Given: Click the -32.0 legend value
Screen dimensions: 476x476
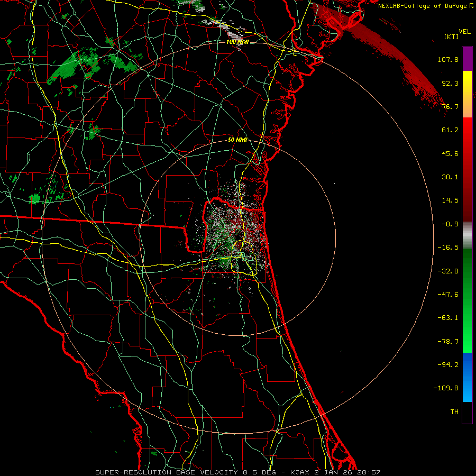Looking at the screenshot, I should click(448, 271).
